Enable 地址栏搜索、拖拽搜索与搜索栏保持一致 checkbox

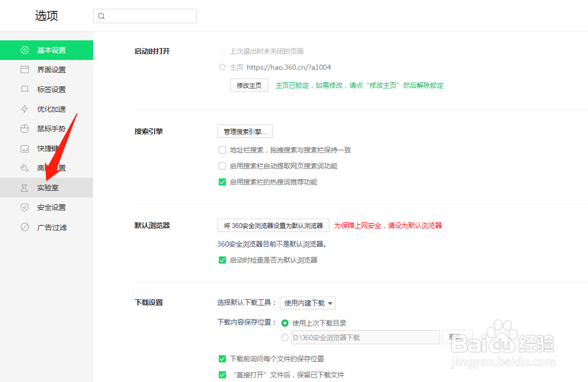pos(222,150)
